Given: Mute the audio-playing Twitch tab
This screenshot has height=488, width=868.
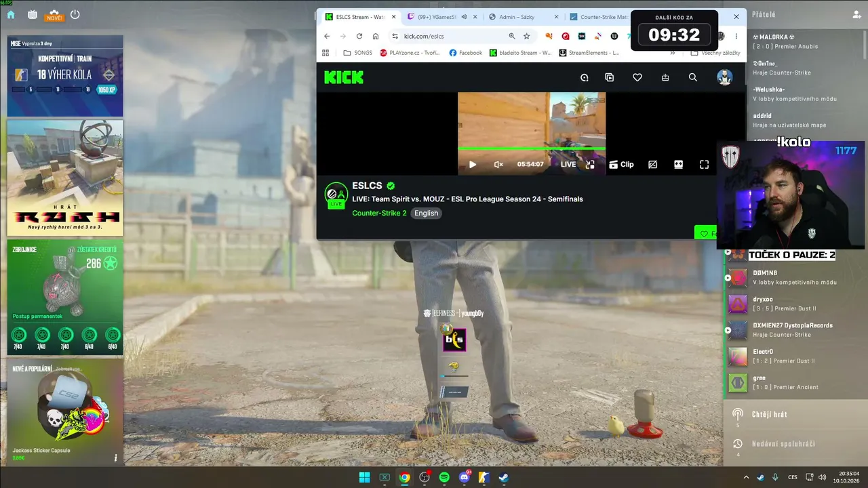Looking at the screenshot, I should pos(465,17).
